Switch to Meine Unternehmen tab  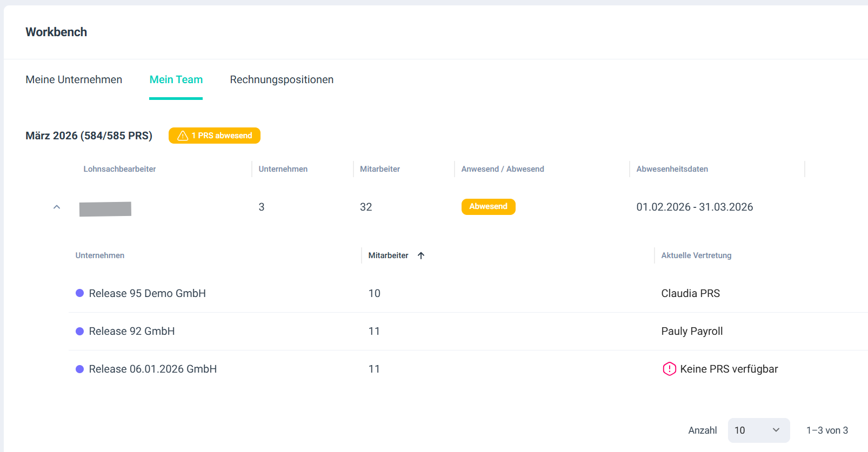(74, 79)
